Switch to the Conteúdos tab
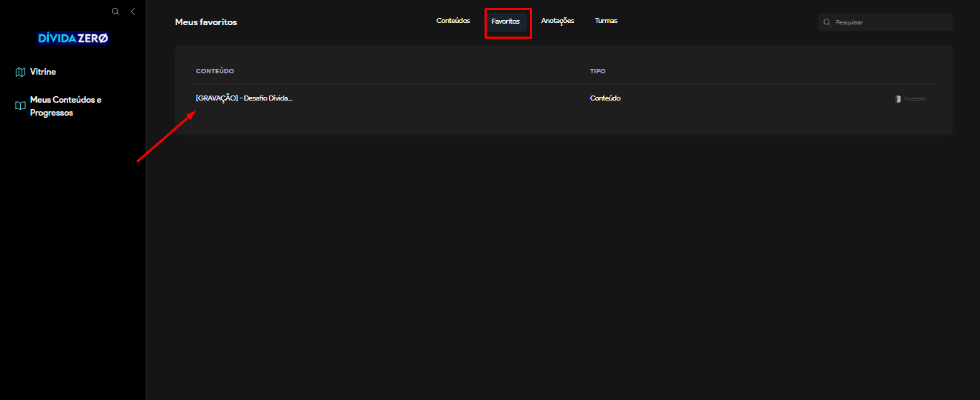Screen dimensions: 980x400 point(453,21)
